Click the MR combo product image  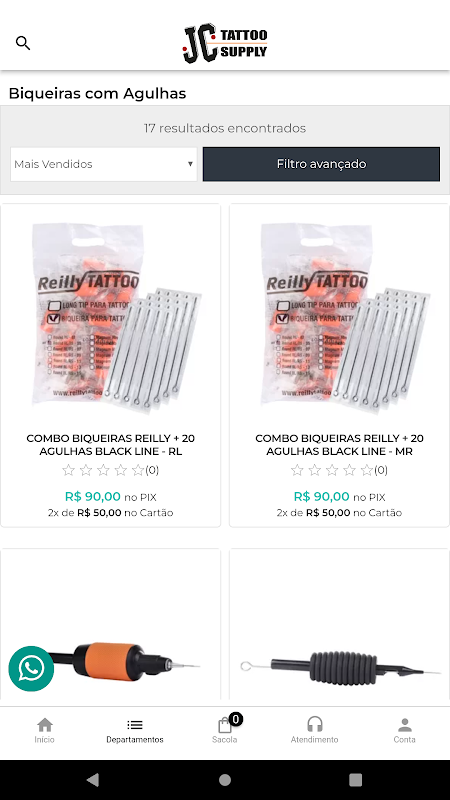(344, 316)
